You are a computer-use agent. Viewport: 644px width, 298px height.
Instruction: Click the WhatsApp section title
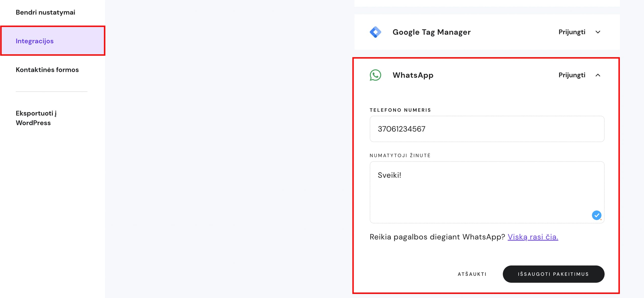click(x=413, y=75)
